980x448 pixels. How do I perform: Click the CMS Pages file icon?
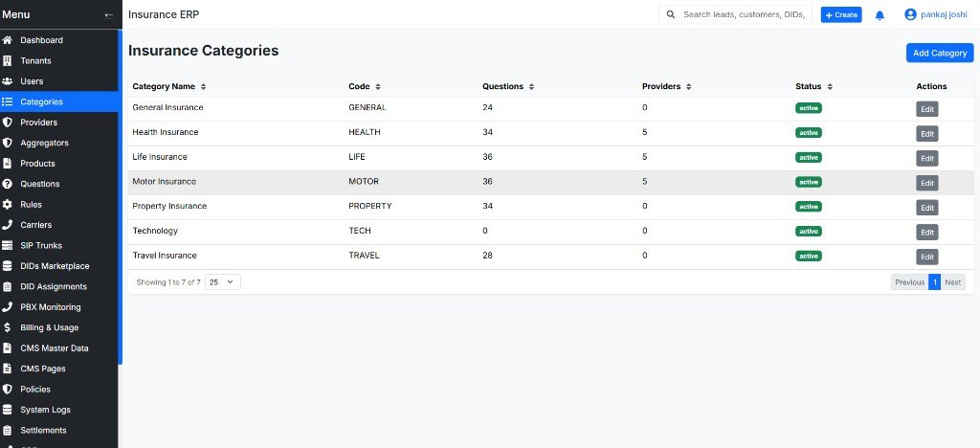coord(8,369)
